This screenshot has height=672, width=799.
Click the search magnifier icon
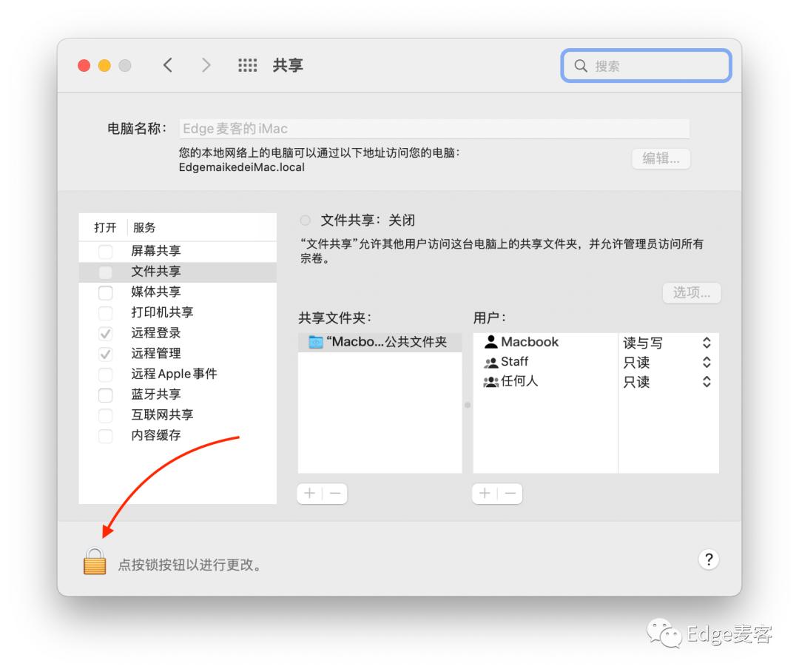pos(581,66)
